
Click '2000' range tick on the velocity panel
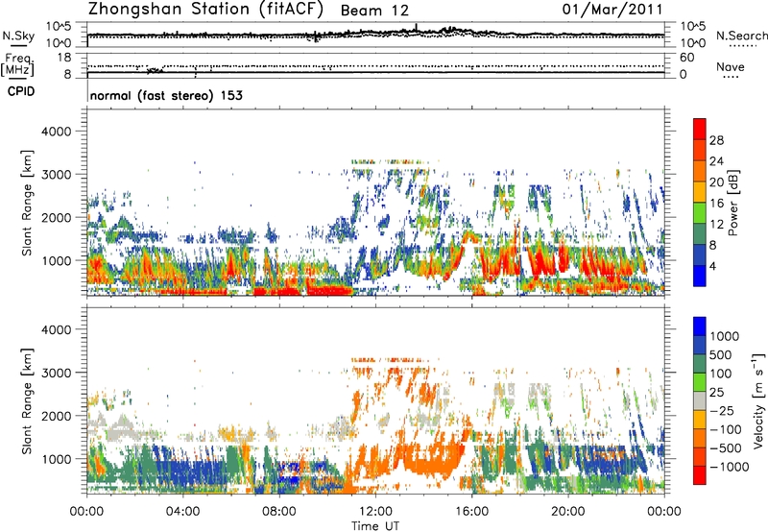(56, 416)
